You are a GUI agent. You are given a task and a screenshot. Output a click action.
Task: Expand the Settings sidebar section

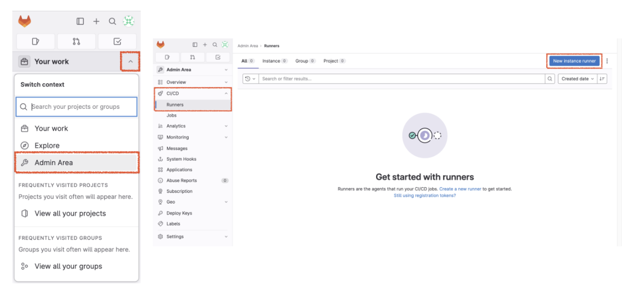[x=193, y=237]
